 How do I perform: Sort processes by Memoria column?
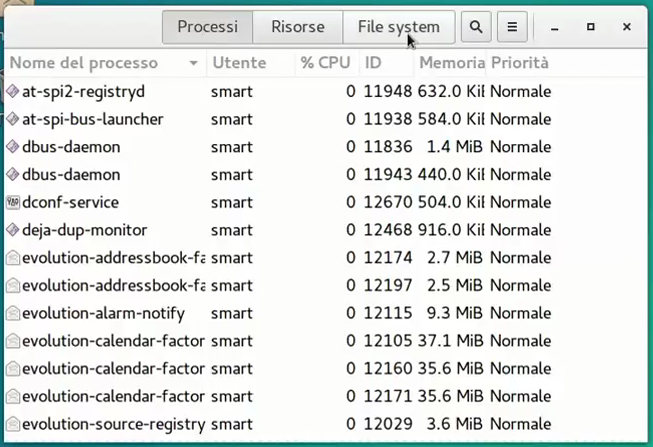[450, 63]
